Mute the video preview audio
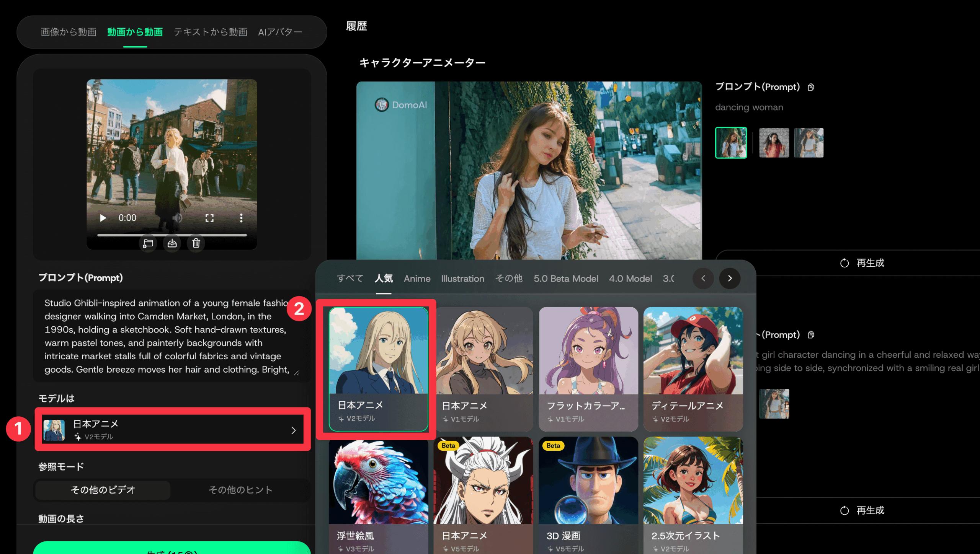The height and width of the screenshot is (554, 980). tap(177, 218)
